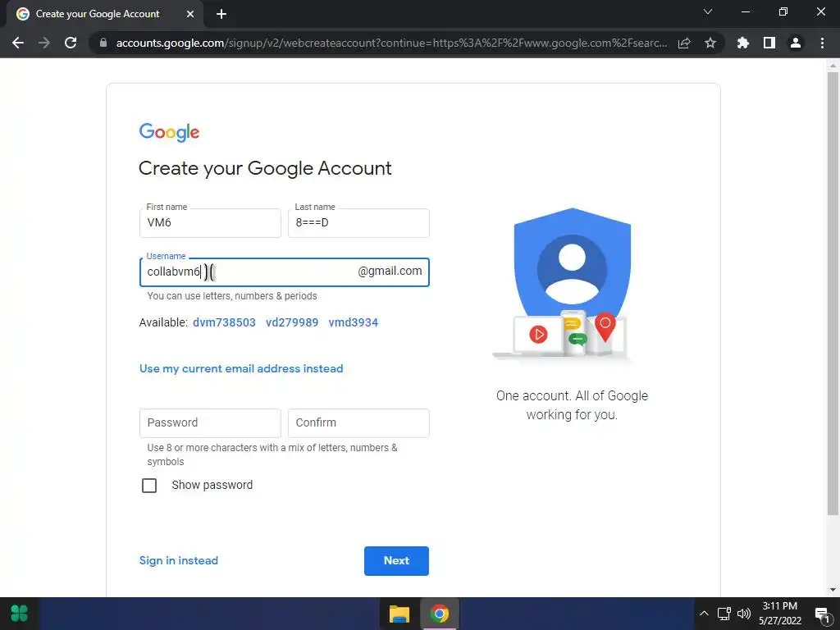Image resolution: width=840 pixels, height=630 pixels.
Task: Click the 'Create your Google Account' heading
Action: pyautogui.click(x=265, y=168)
